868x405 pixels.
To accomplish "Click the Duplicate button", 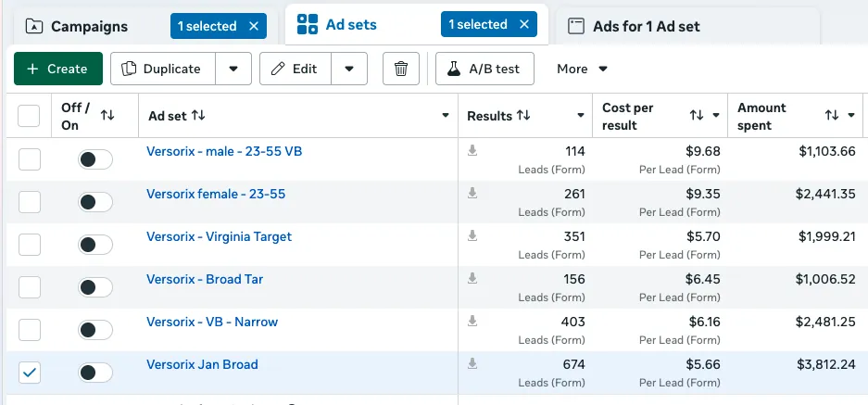I will (163, 69).
